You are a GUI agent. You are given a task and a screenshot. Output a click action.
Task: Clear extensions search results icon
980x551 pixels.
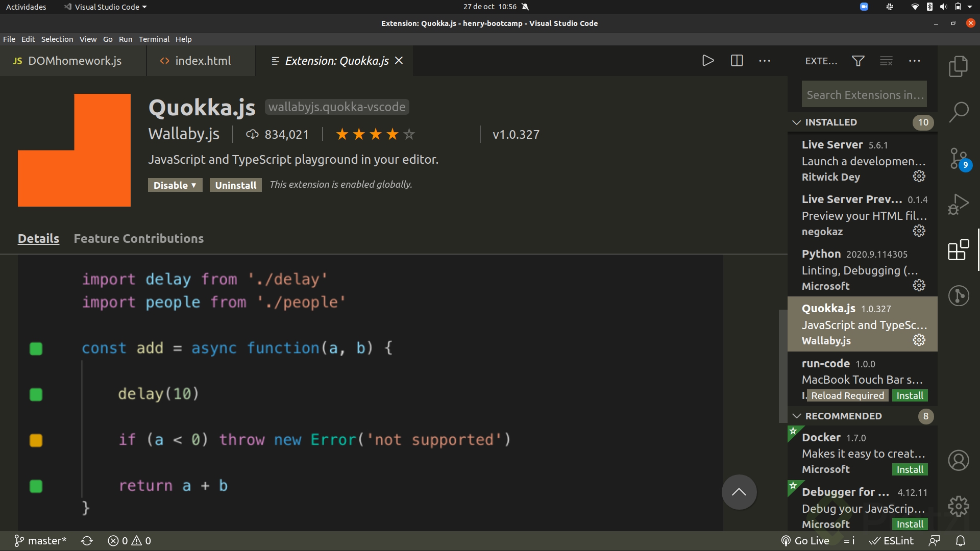tap(886, 61)
